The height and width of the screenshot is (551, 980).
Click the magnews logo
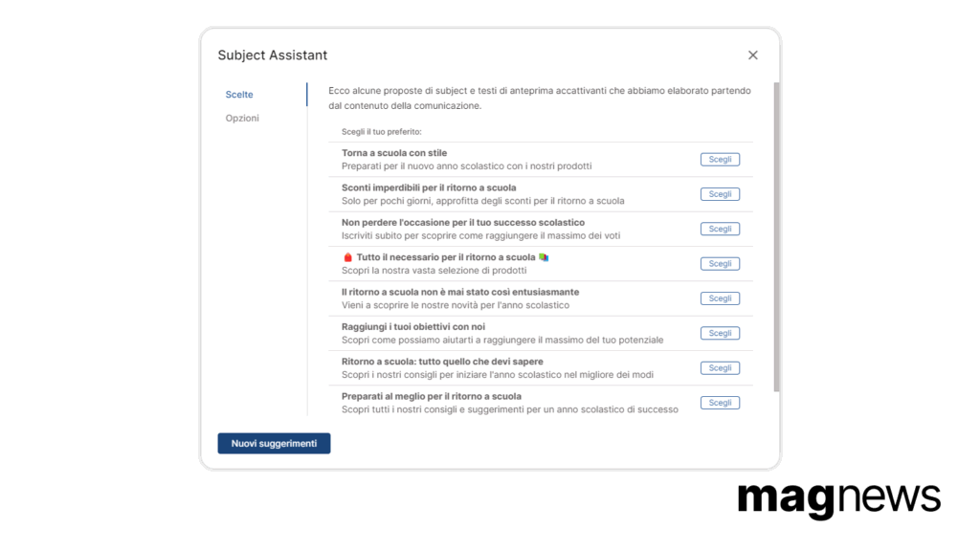click(x=838, y=499)
